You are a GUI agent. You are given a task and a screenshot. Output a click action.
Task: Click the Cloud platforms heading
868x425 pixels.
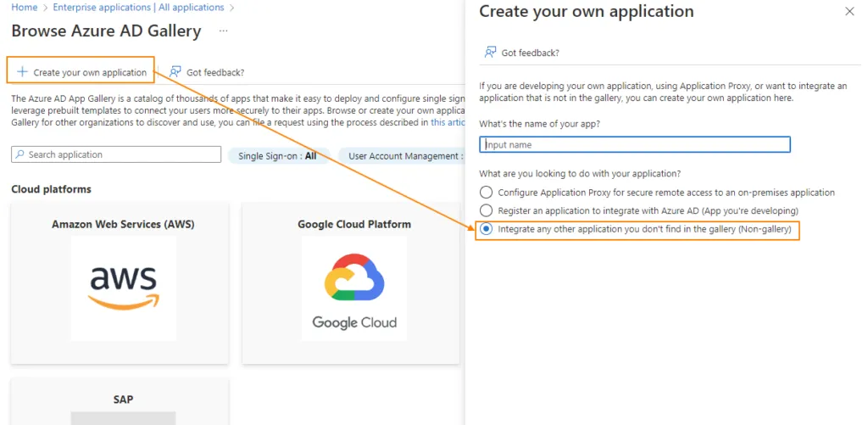(x=51, y=189)
